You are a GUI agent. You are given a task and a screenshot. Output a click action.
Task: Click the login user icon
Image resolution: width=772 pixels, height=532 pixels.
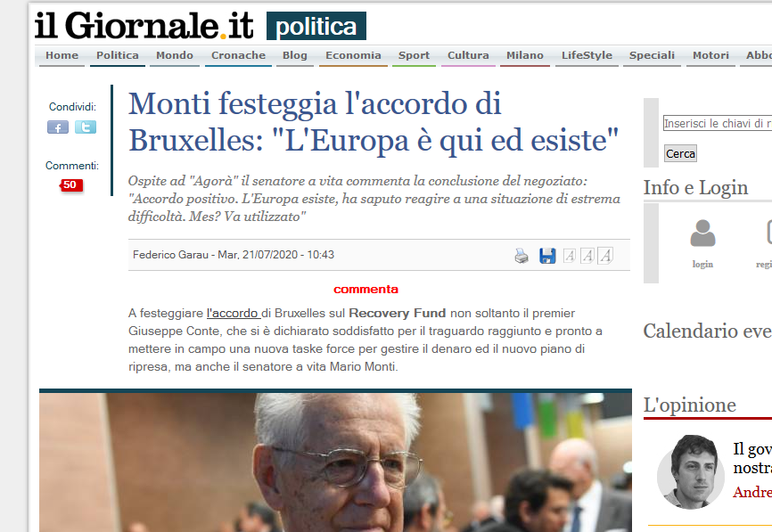coord(702,233)
